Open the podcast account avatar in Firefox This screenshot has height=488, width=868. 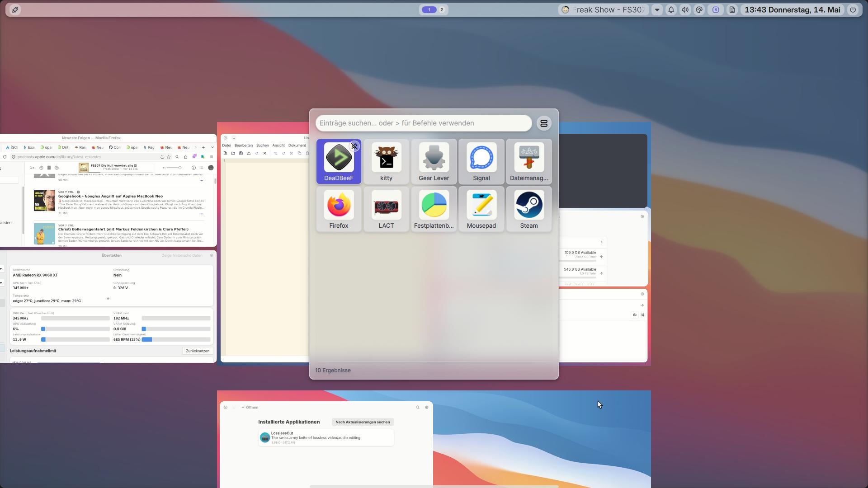pos(211,168)
